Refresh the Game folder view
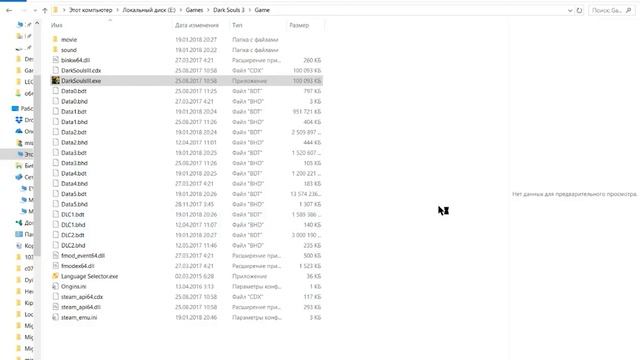This screenshot has height=360, width=640. pyautogui.click(x=579, y=10)
